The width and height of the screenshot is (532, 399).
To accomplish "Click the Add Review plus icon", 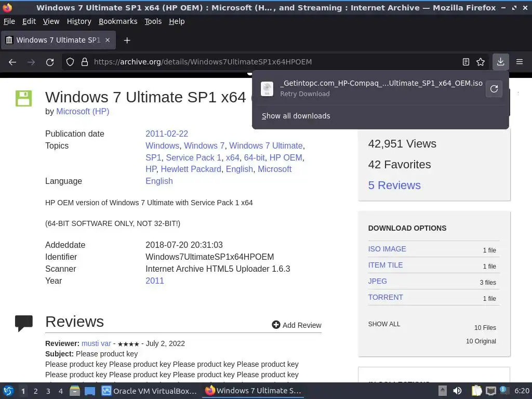I will pyautogui.click(x=276, y=325).
